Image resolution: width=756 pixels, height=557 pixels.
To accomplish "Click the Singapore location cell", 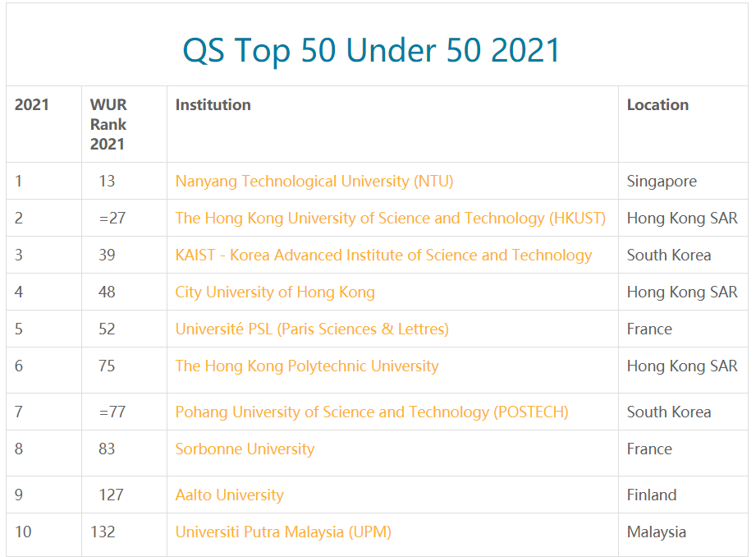I will point(662,181).
